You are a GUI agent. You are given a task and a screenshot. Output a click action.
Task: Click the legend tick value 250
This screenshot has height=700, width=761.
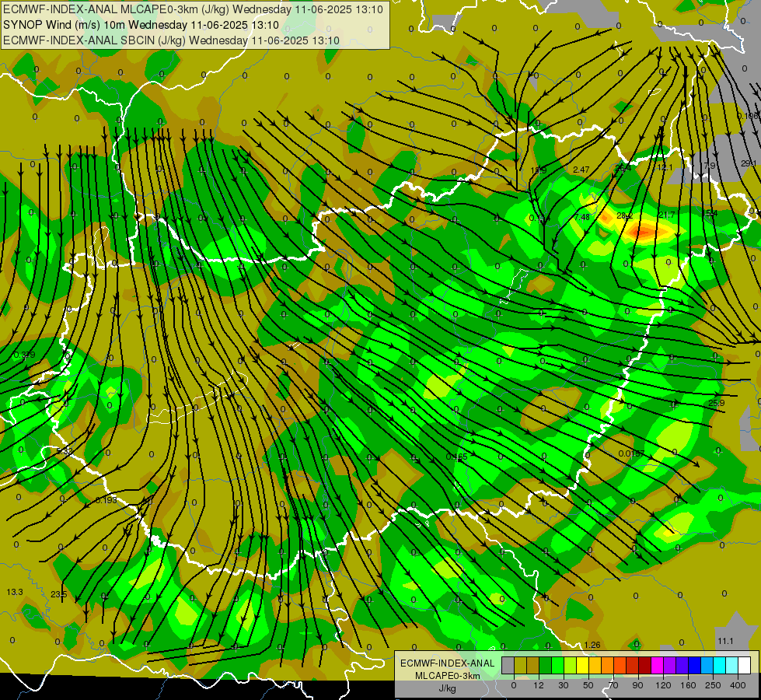(x=713, y=686)
